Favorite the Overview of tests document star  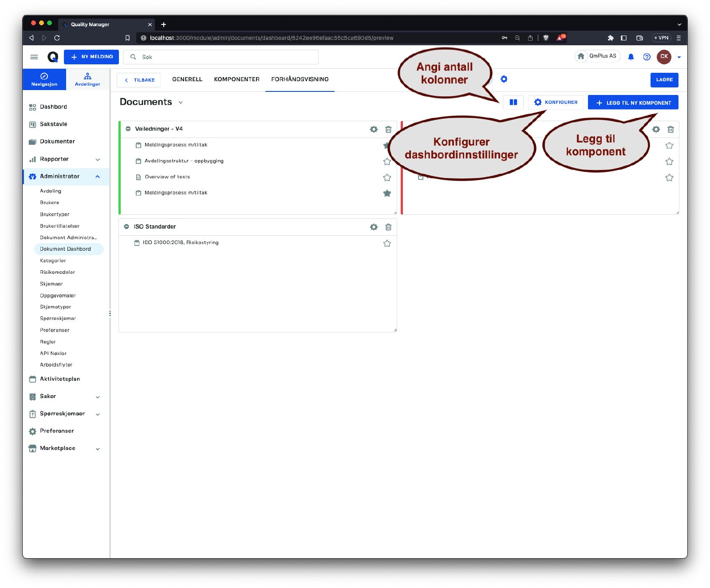pos(387,178)
